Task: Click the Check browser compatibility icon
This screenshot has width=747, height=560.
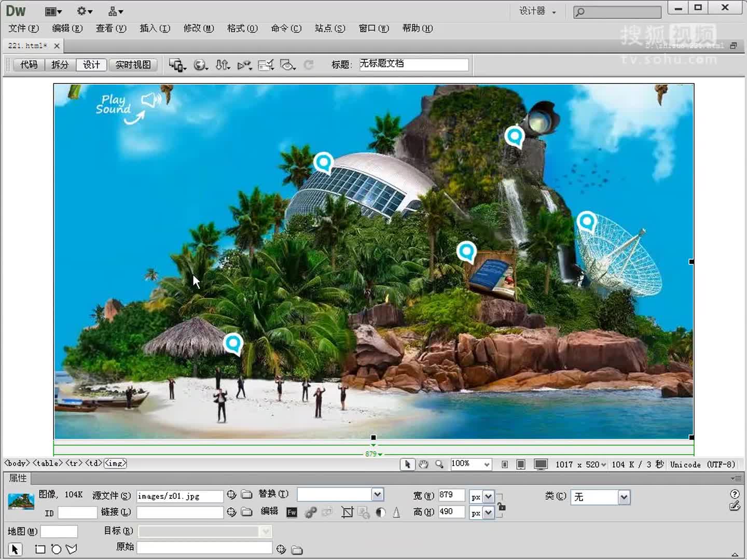Action: pos(266,65)
